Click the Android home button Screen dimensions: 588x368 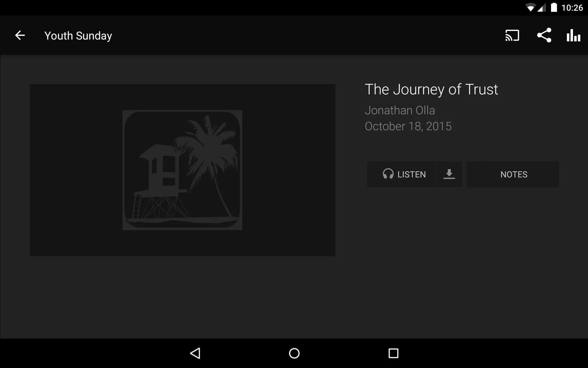294,353
